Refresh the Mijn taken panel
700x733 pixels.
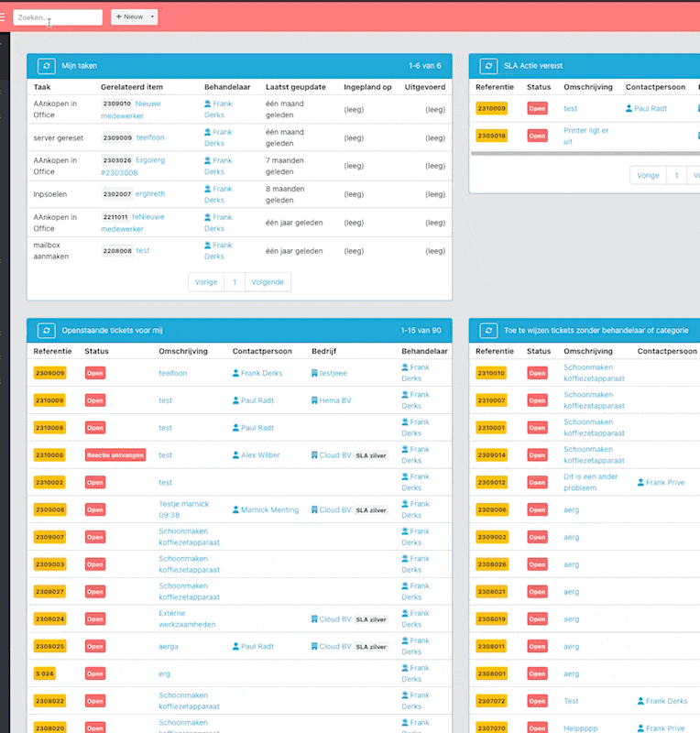point(47,66)
